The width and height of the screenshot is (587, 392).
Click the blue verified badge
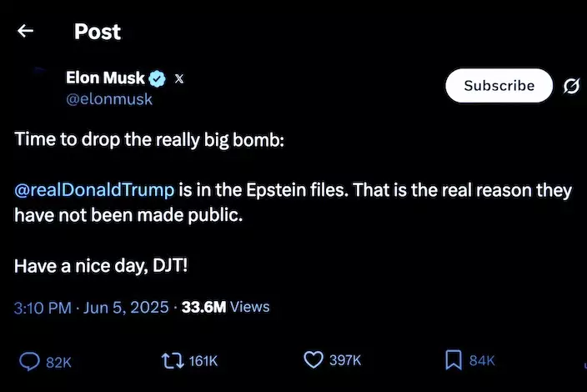pos(157,79)
